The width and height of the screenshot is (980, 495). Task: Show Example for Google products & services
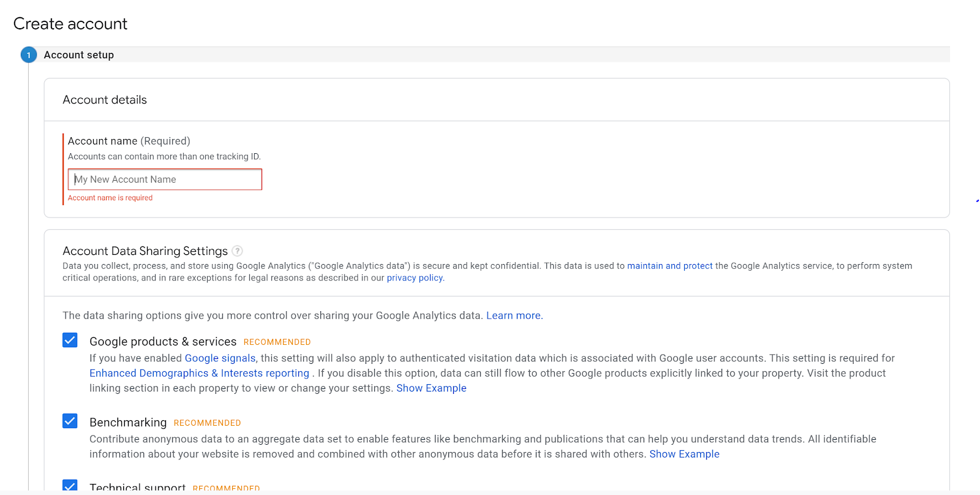[431, 388]
